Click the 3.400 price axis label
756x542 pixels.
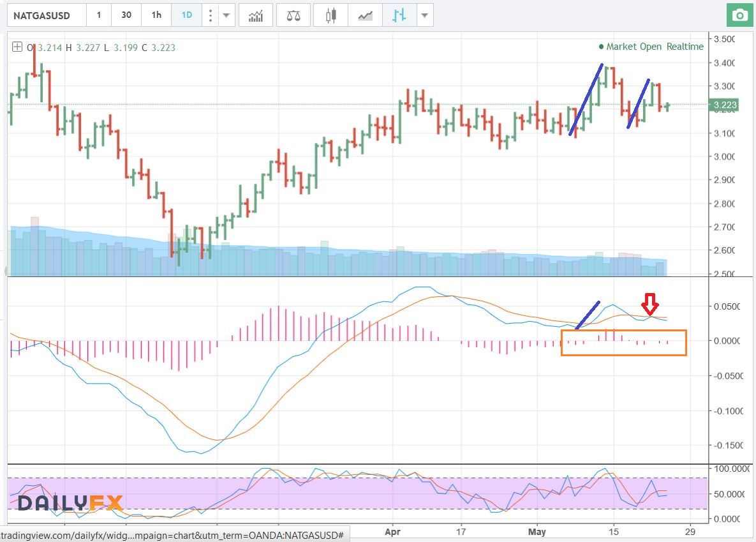click(724, 63)
